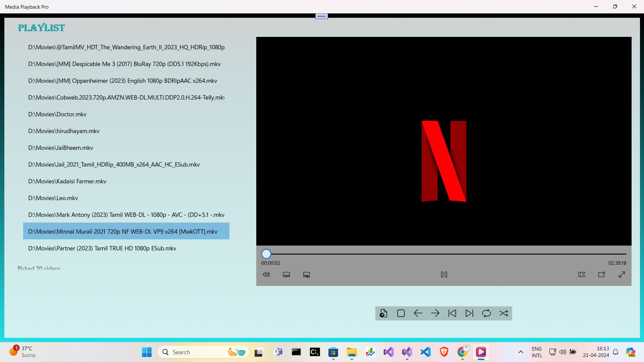Click the grip handle at top center
644x362 pixels.
coord(321,16)
